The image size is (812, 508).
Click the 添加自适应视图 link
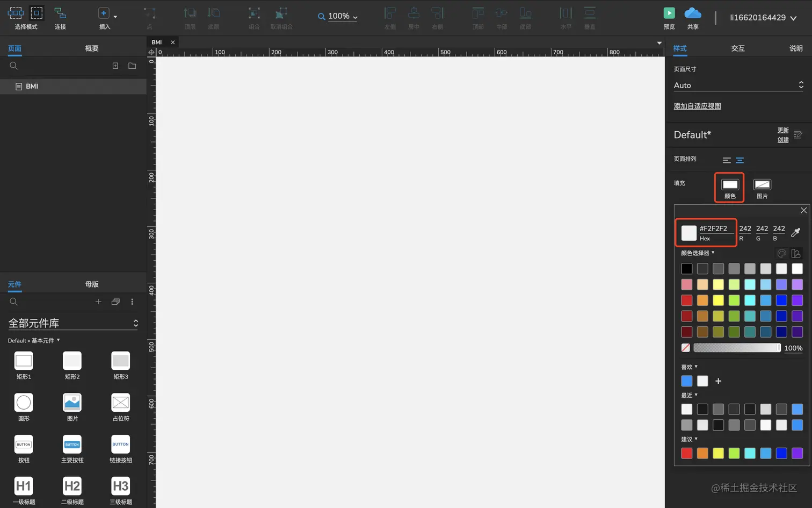click(x=697, y=106)
